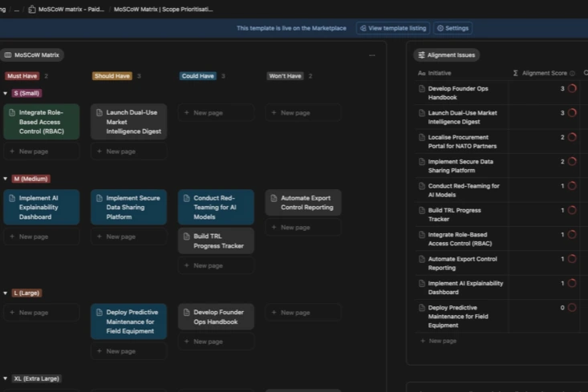Click page icon on Integrate Role-Based Access Control card
This screenshot has height=392, width=588.
pos(12,113)
